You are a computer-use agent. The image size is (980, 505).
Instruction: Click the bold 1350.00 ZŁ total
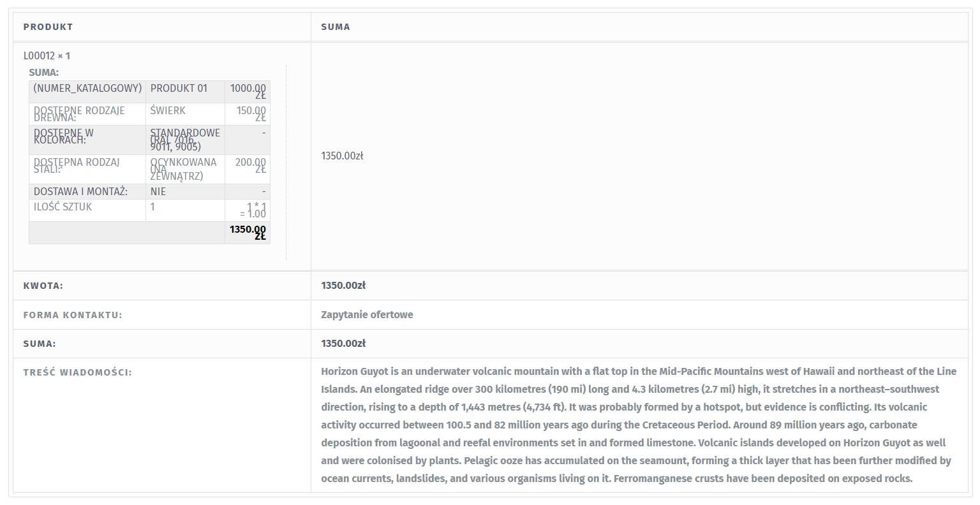pyautogui.click(x=248, y=232)
